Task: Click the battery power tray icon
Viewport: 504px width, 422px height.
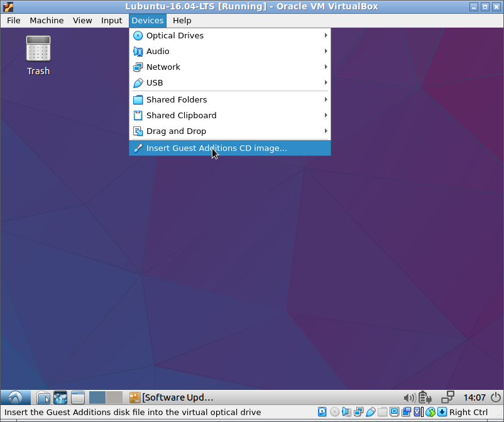Action: (425, 397)
